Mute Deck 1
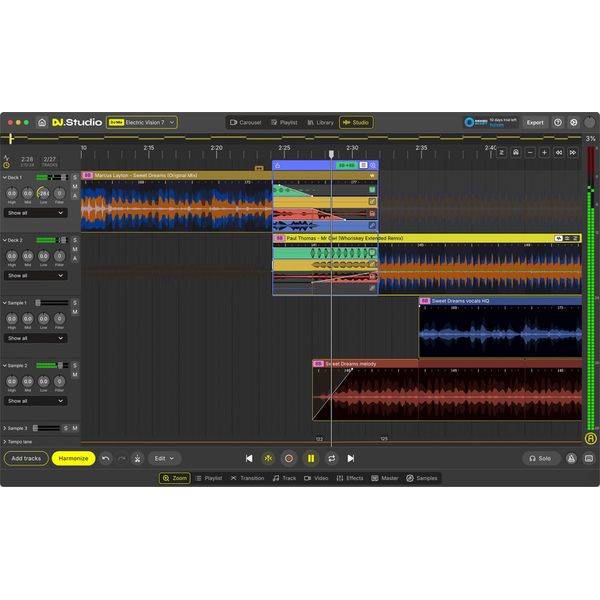 pos(75,186)
